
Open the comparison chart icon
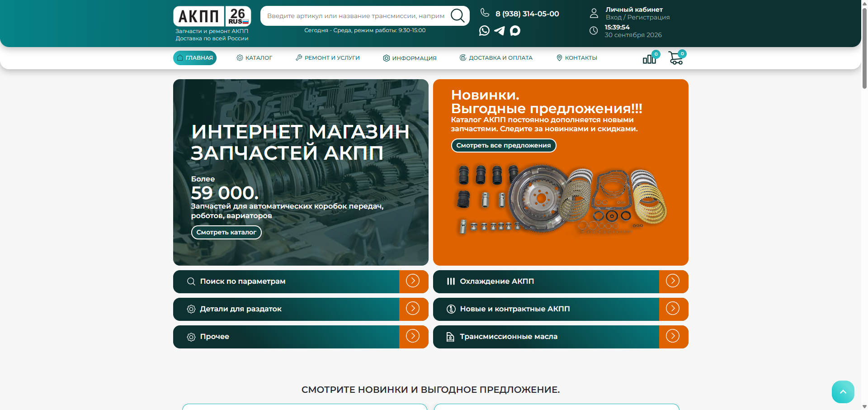coord(650,59)
